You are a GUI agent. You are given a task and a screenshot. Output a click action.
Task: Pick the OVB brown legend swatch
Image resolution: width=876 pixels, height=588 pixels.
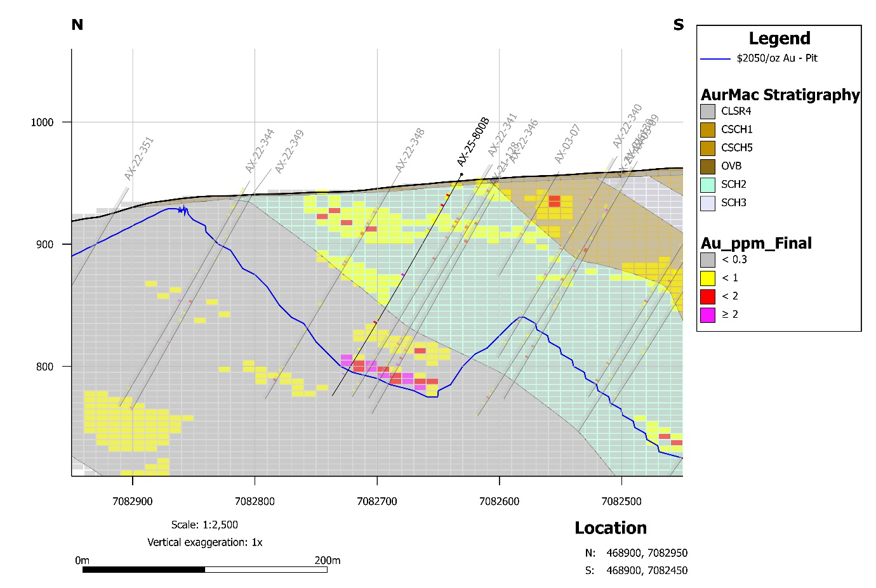707,166
